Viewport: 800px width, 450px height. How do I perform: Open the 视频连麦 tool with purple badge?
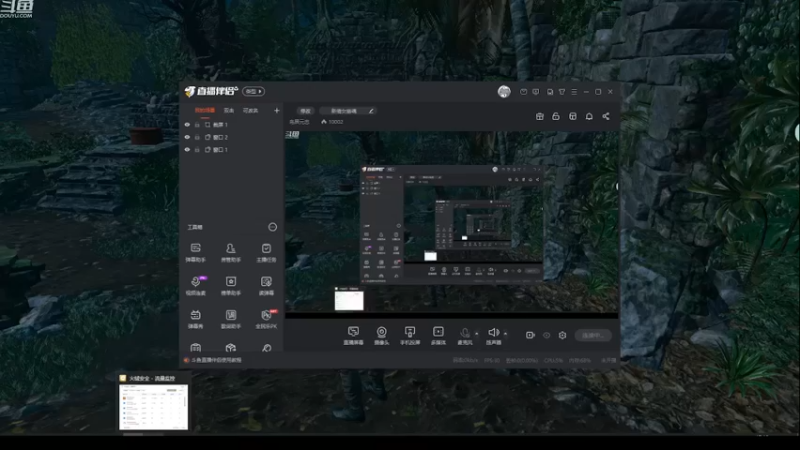tap(195, 286)
